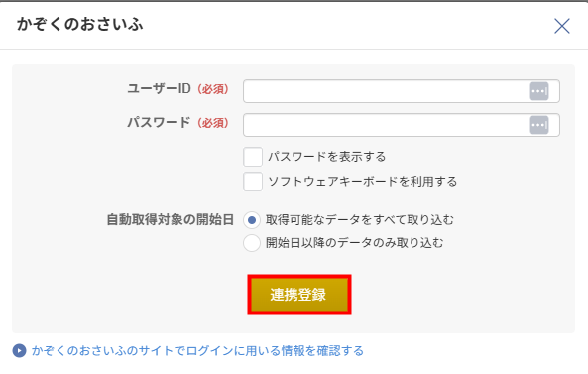Click the かぞくのおさいふ dialog title

pos(80,25)
